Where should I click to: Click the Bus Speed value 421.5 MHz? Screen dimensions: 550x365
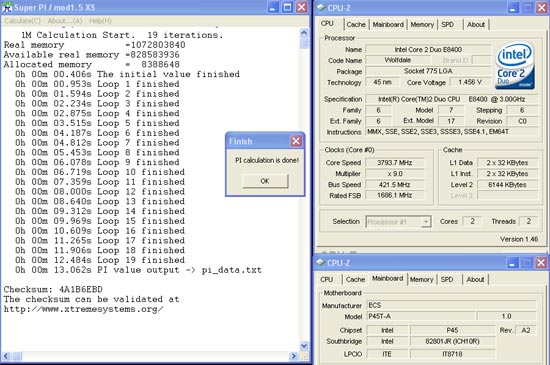point(395,185)
